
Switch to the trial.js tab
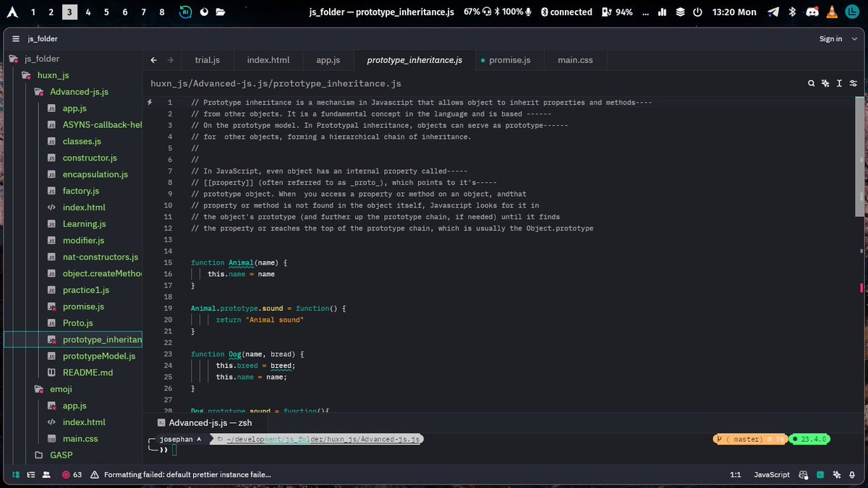pos(208,60)
